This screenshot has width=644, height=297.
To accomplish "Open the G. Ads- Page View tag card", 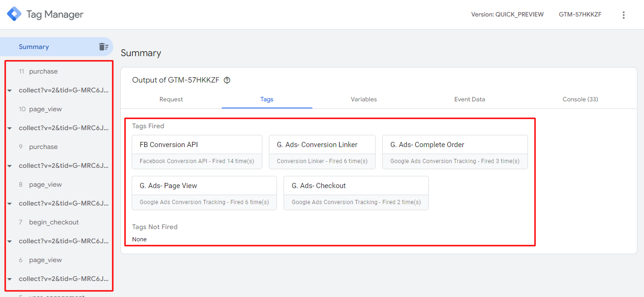I will click(204, 193).
